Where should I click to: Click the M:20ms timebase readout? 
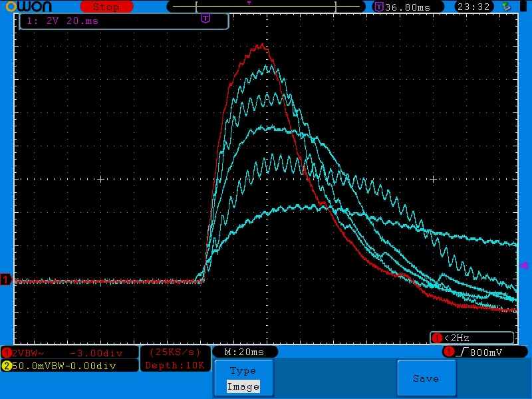tap(244, 352)
